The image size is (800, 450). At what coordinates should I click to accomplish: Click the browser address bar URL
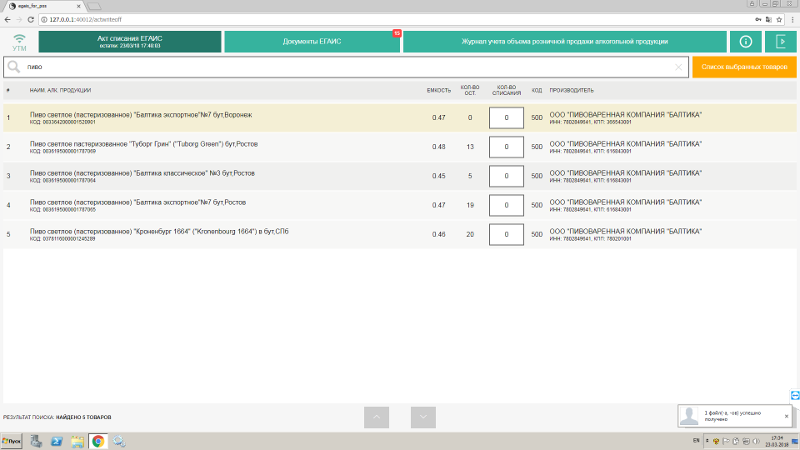[x=86, y=19]
